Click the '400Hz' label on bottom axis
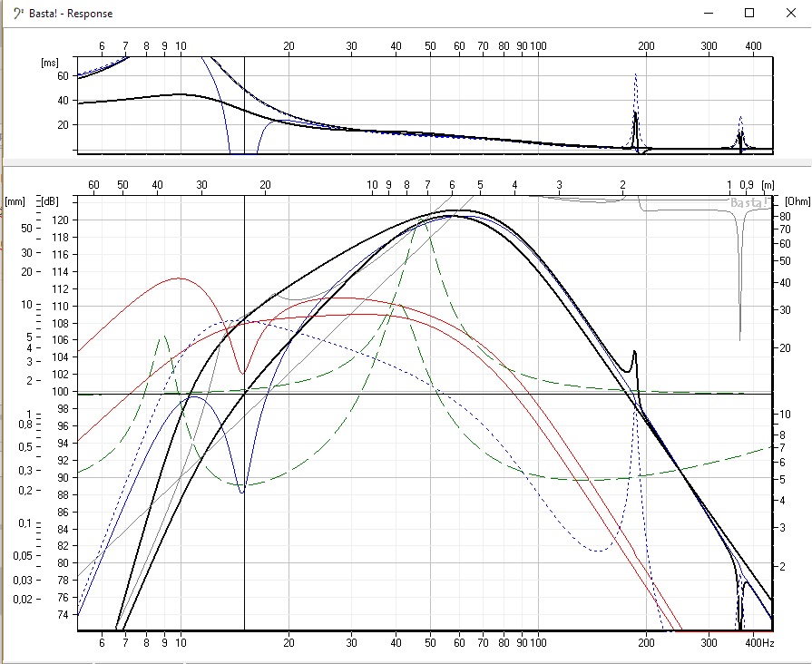The width and height of the screenshot is (812, 664). click(759, 643)
